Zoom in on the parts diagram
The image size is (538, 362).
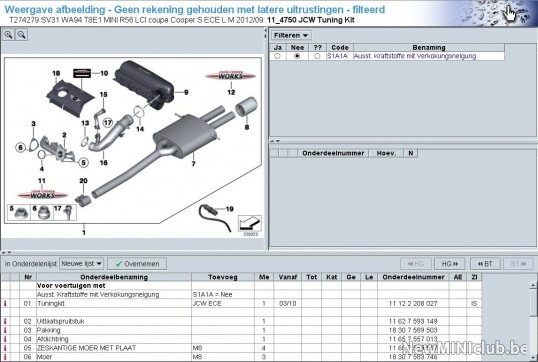8,35
